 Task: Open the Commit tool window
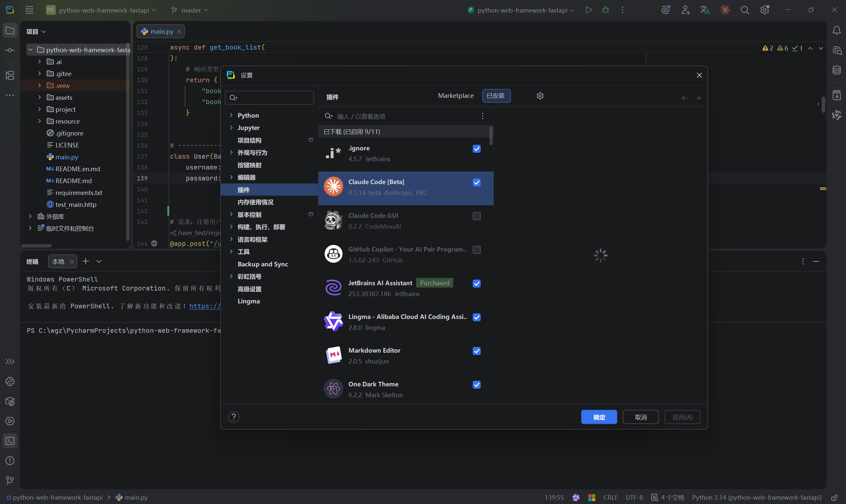coord(10,50)
